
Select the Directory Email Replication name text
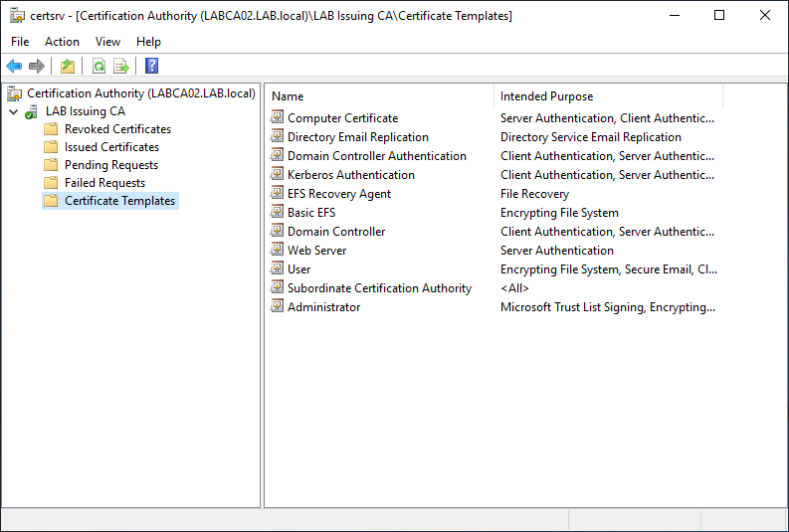(x=358, y=137)
